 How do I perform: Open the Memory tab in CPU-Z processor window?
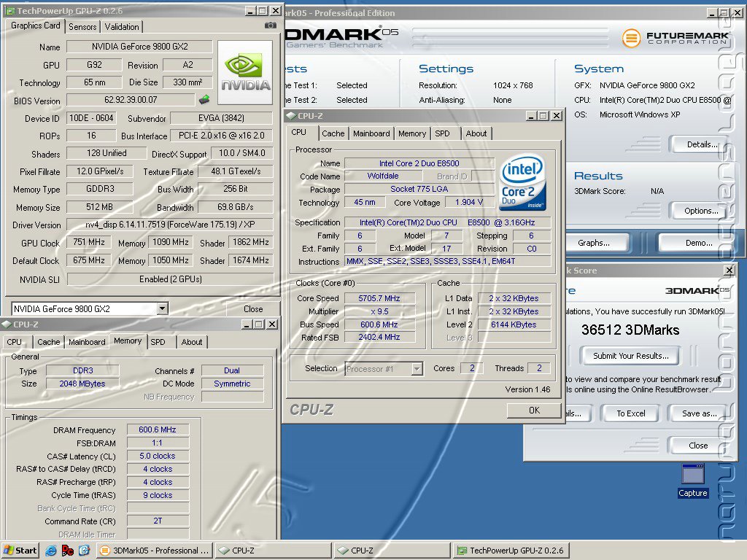point(412,134)
